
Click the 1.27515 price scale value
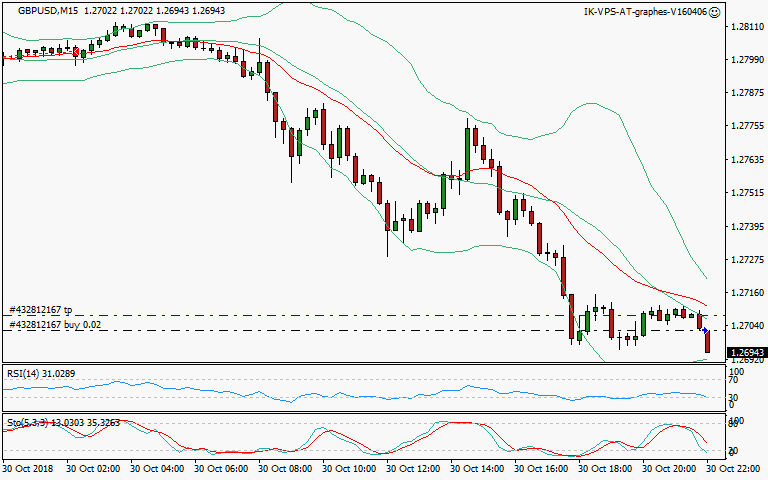[x=747, y=193]
